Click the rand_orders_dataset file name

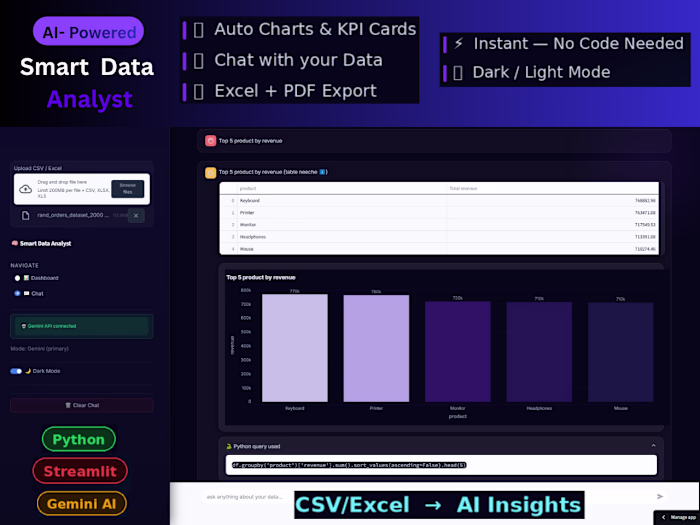(x=73, y=215)
